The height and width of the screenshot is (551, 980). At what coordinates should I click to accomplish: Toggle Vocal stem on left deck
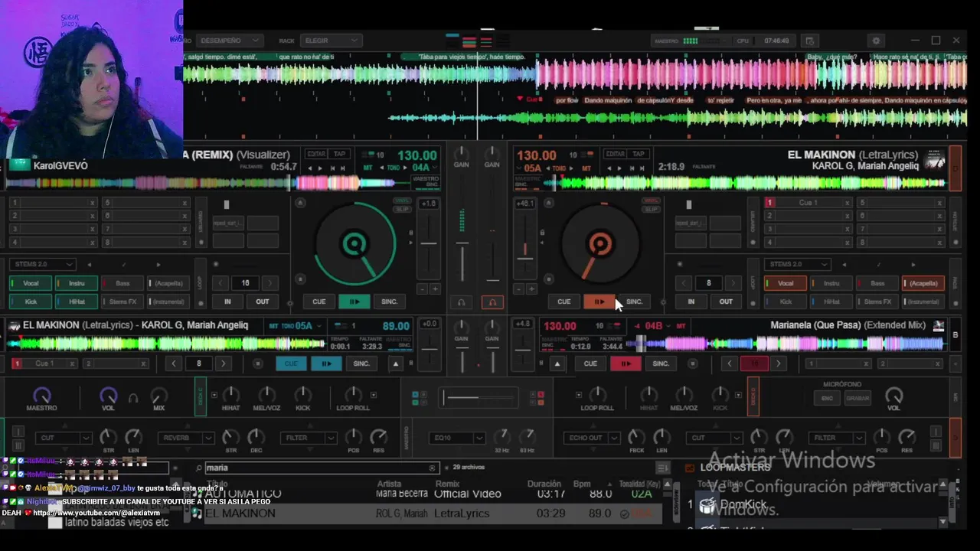click(31, 283)
